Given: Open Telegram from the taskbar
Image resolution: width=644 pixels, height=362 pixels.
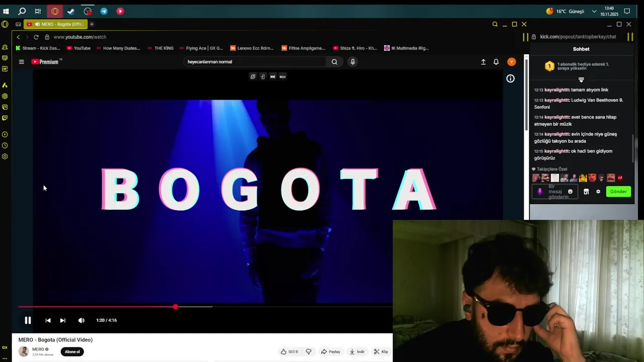Looking at the screenshot, I should click(104, 11).
